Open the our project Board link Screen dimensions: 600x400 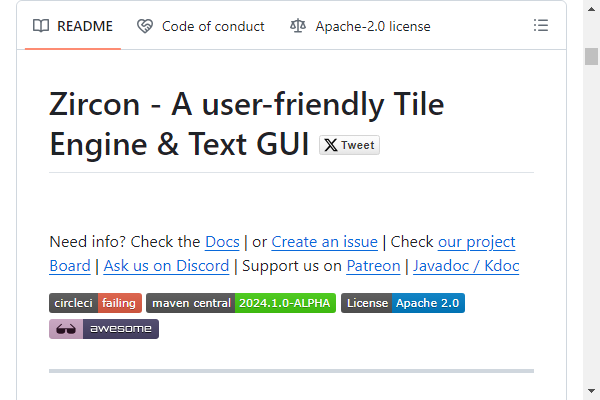click(x=476, y=242)
